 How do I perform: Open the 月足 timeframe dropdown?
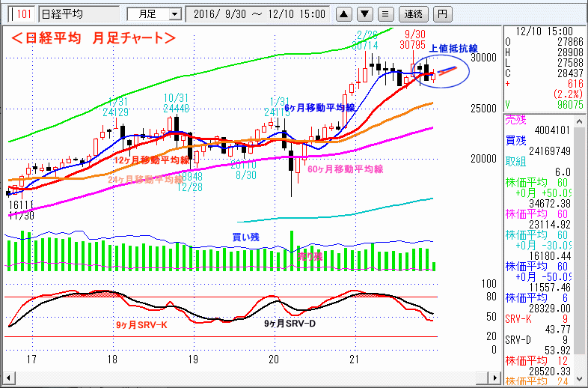click(154, 13)
